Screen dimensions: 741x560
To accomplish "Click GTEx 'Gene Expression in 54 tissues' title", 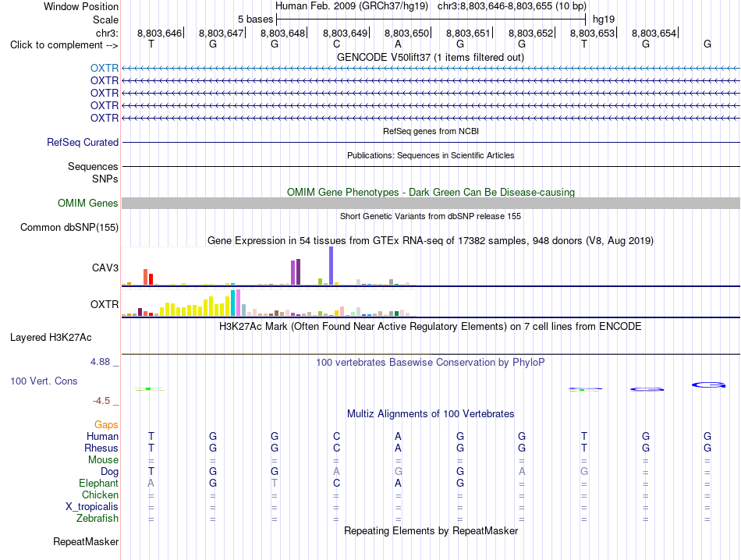I will point(431,240).
